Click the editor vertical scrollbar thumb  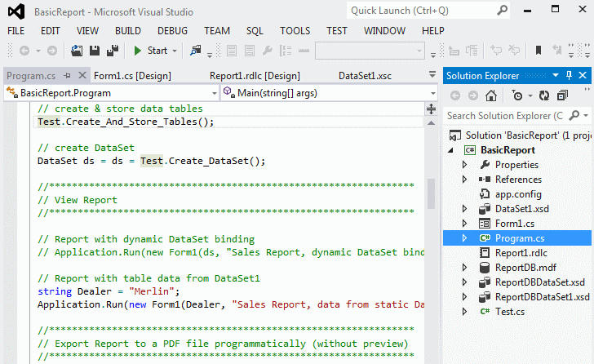point(431,193)
